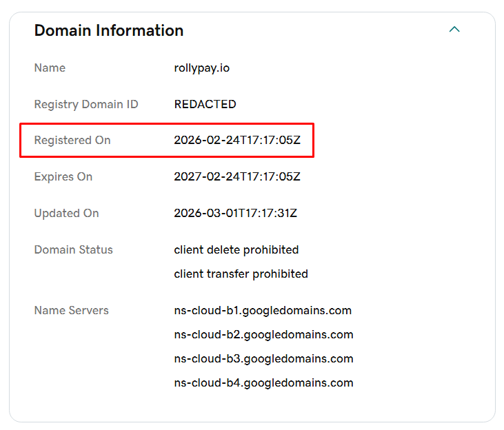This screenshot has width=504, height=430.
Task: Click the ns-cloud-b4.googledomains.com name server
Action: tap(263, 382)
